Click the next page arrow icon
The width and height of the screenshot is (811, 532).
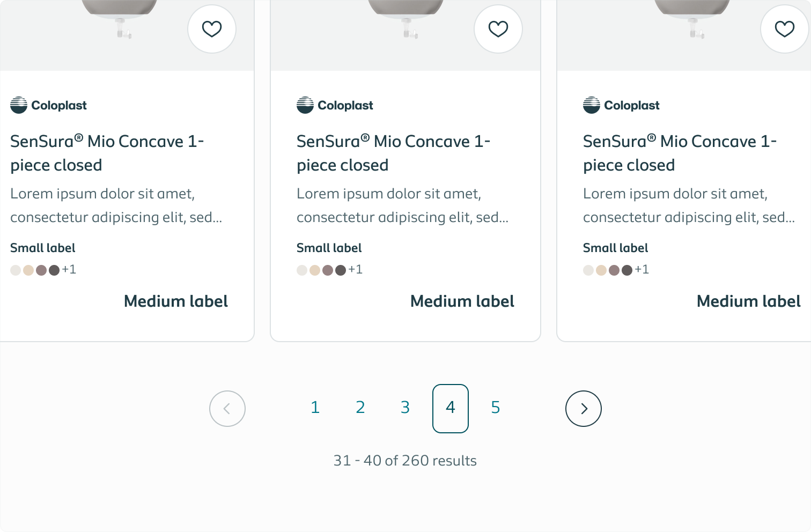point(584,408)
